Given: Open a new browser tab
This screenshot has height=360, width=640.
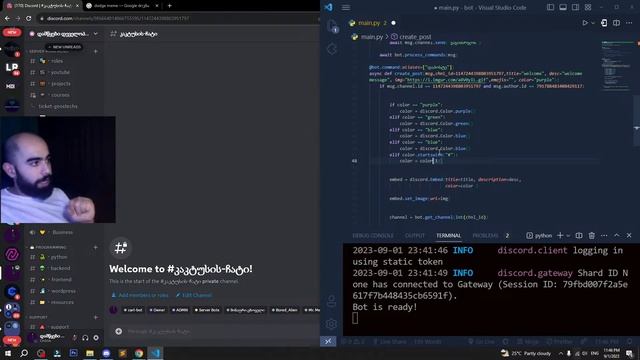Looking at the screenshot, I should click(x=169, y=6).
